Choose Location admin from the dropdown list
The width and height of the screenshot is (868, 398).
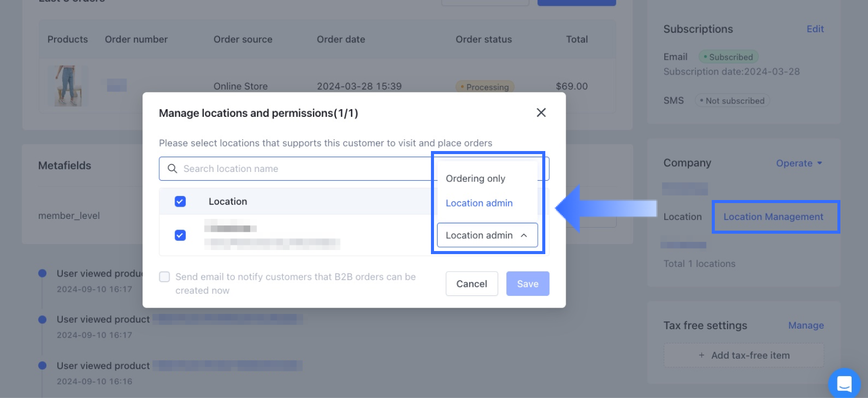[479, 203]
